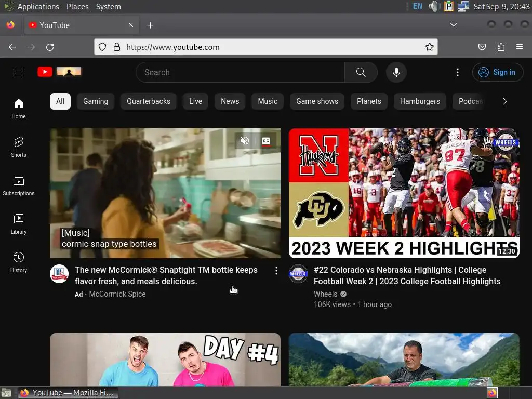Click the network connection tray icon
532x399 pixels.
point(463,6)
